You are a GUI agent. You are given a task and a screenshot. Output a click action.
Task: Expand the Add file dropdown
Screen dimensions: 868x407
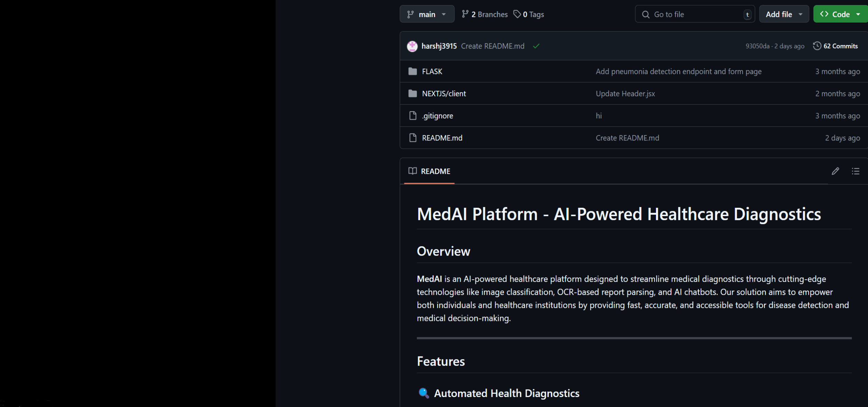point(784,14)
